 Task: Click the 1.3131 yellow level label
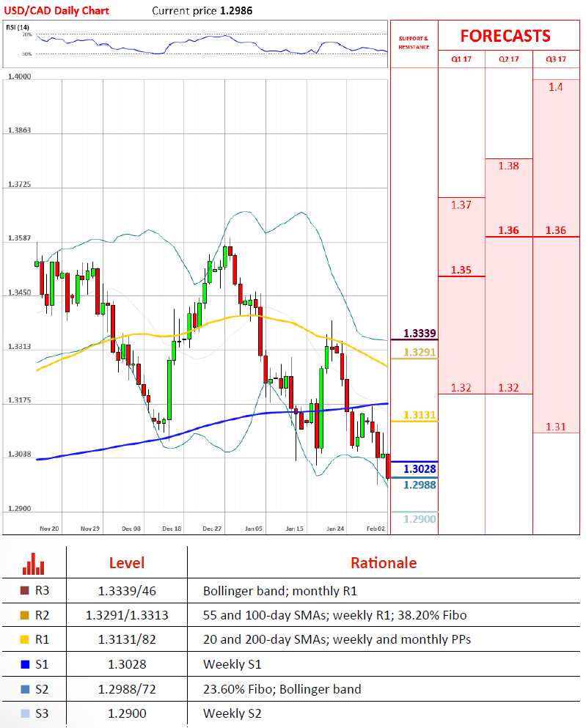coord(420,415)
